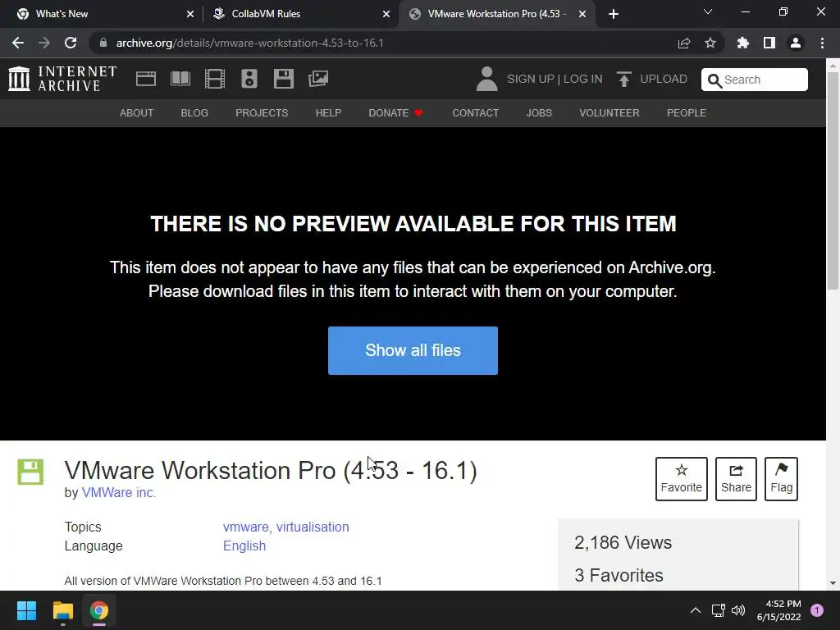This screenshot has width=840, height=630.
Task: Click the user avatar icon
Action: (x=487, y=79)
